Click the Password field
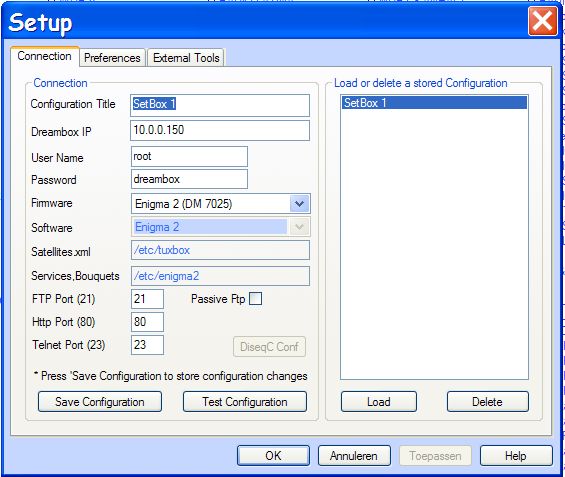565x477 pixels. (189, 179)
